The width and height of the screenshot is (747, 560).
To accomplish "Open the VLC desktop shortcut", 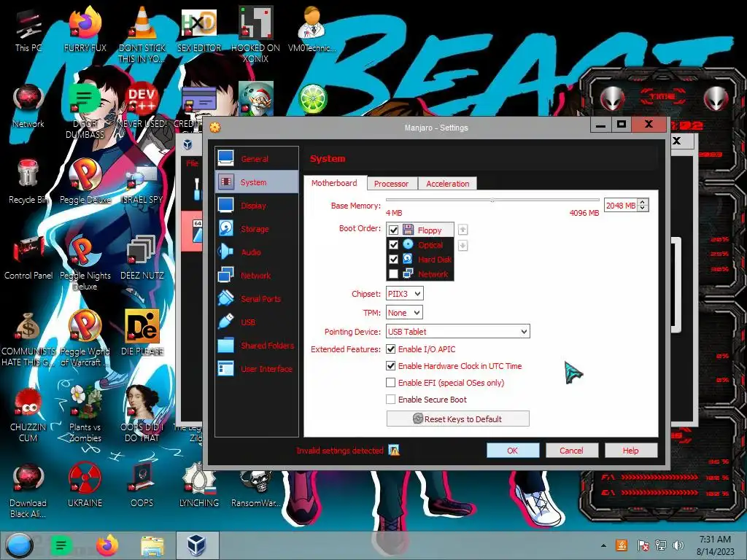I will coord(142,36).
